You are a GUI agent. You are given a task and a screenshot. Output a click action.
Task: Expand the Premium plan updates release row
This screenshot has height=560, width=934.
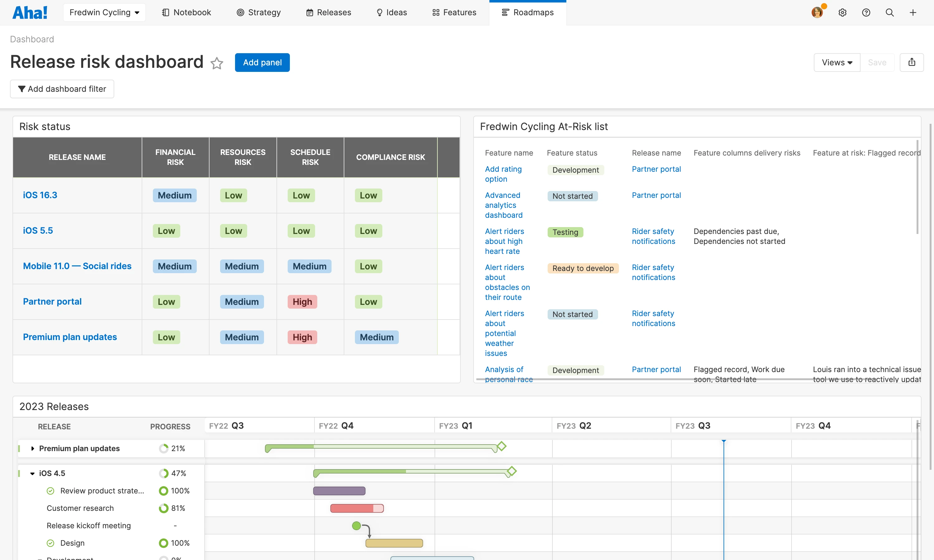point(33,448)
